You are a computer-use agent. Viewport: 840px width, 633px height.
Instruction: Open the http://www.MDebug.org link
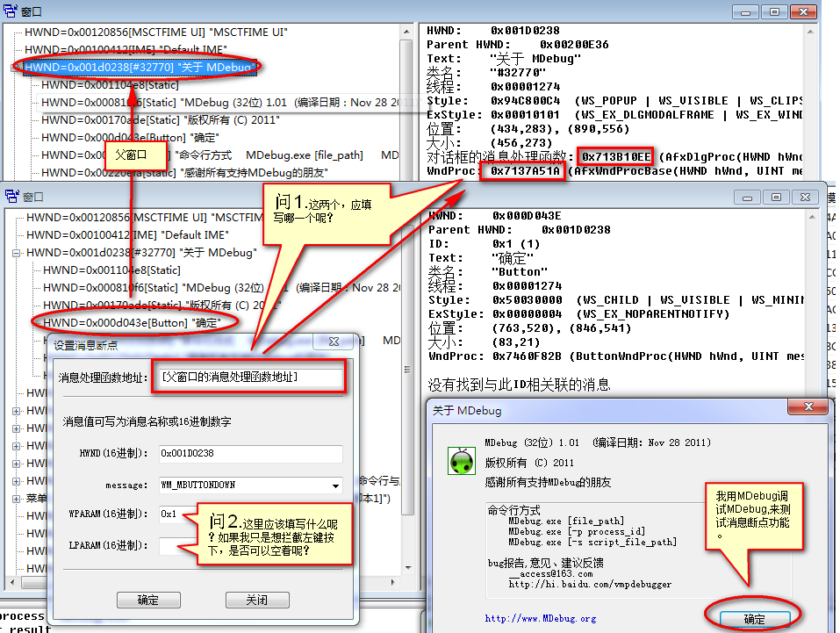540,619
